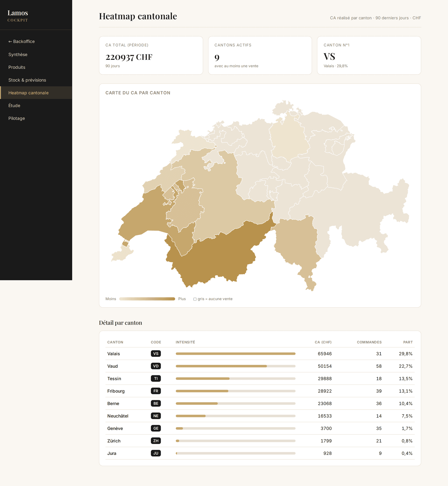
Task: Click the Valais intensity bar
Action: pyautogui.click(x=235, y=354)
